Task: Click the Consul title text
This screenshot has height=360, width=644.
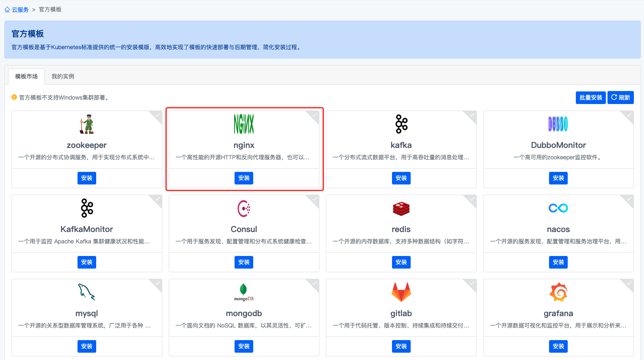Action: (x=244, y=229)
